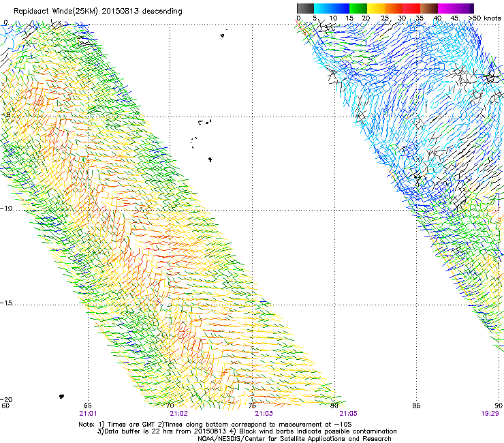Select the gray 0-5 knots legend swatch
This screenshot has width=504, height=443.
pos(305,8)
